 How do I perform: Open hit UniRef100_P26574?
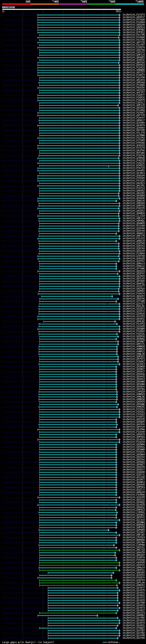point(133,48)
